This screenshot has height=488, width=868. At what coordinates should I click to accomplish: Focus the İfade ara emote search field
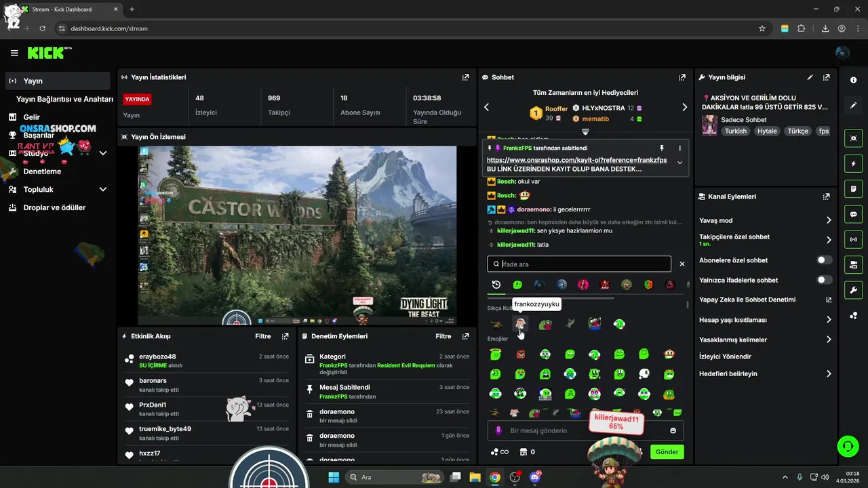click(x=579, y=264)
